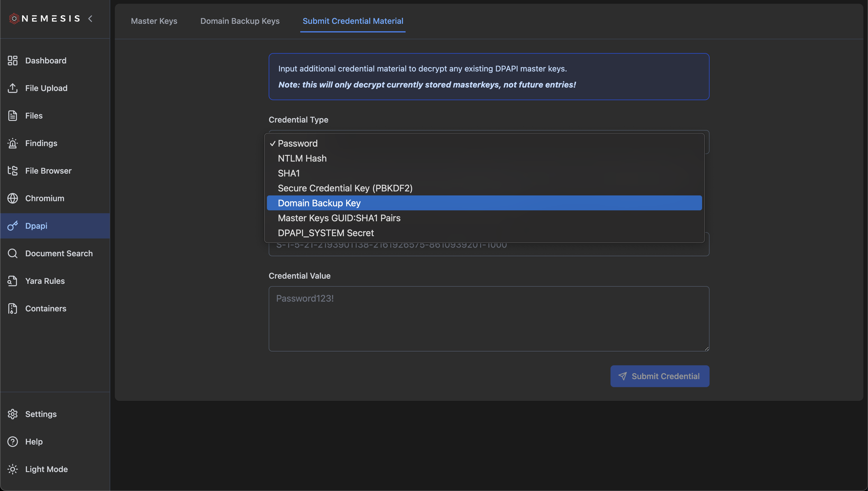Click the Credential Value text area
This screenshot has height=491, width=868.
(x=488, y=319)
